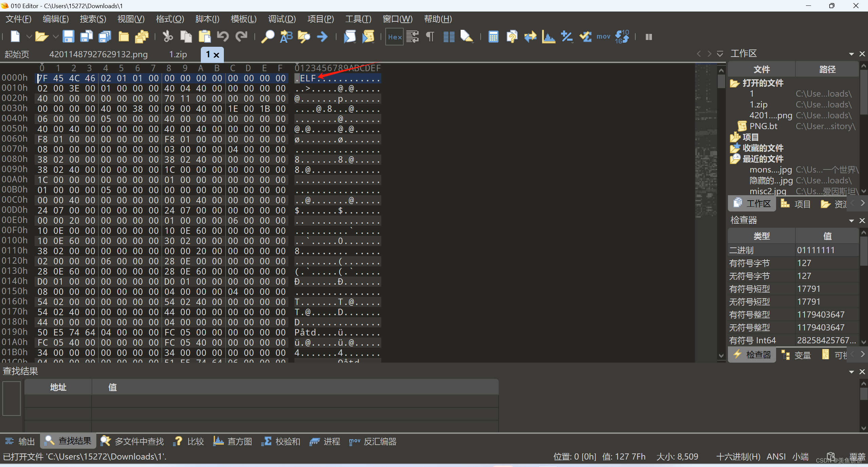Toggle little-endian mode in status bar
The width and height of the screenshot is (868, 467).
click(x=800, y=456)
